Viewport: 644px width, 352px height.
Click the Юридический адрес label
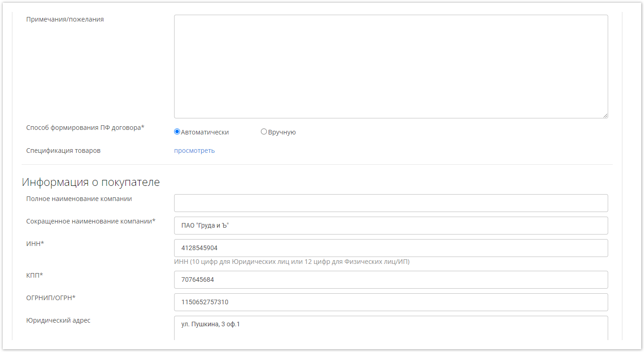[x=58, y=320]
